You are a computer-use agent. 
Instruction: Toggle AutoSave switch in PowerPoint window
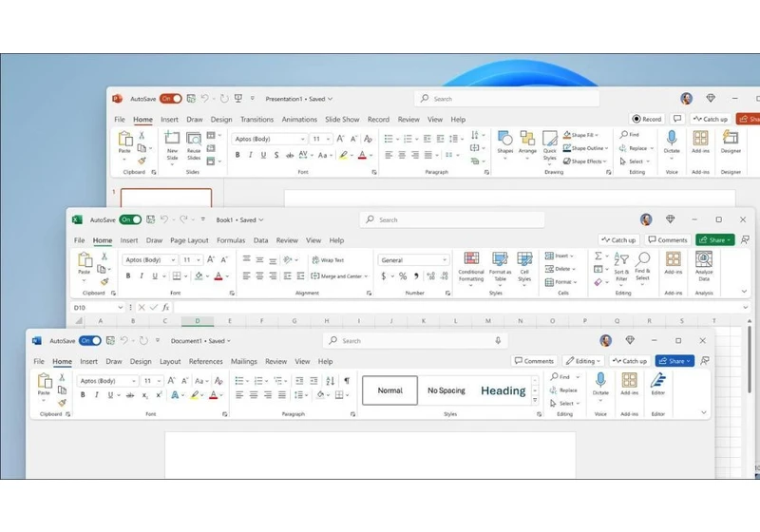coord(171,99)
